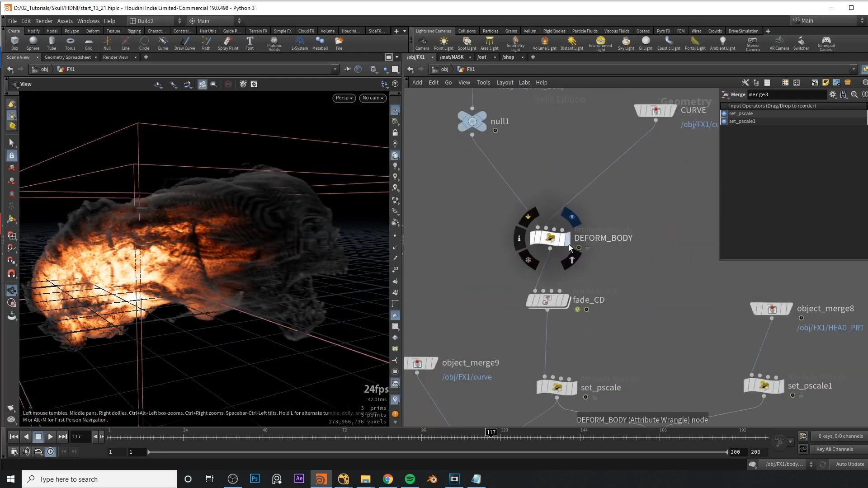Image resolution: width=868 pixels, height=488 pixels.
Task: Adjust the frame range end value field
Action: pos(756,451)
